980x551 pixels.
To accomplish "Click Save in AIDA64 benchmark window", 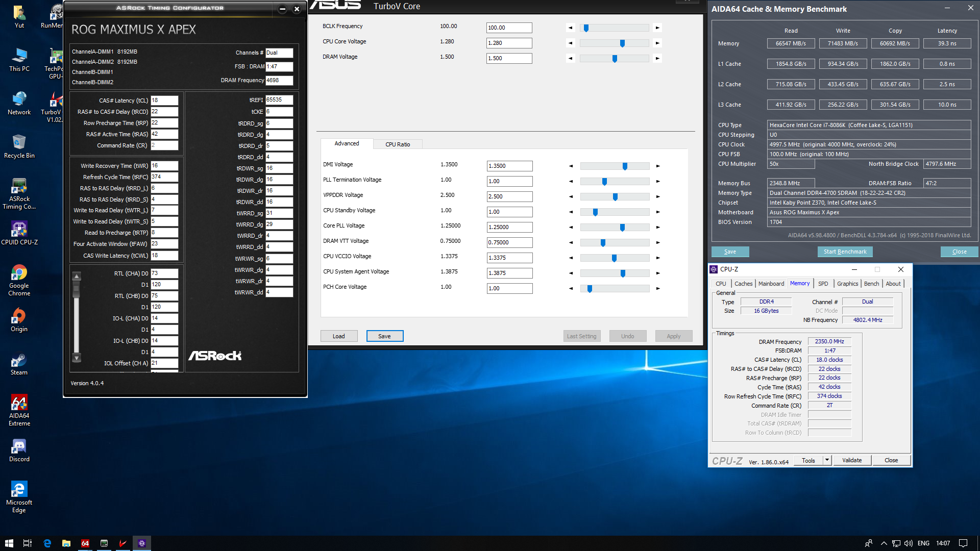I will click(730, 252).
